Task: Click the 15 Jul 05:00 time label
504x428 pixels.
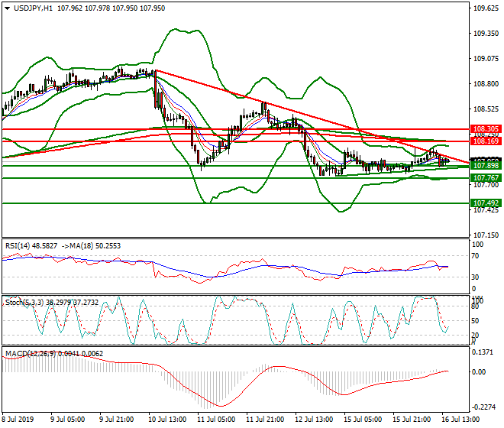Action: [x=363, y=420]
